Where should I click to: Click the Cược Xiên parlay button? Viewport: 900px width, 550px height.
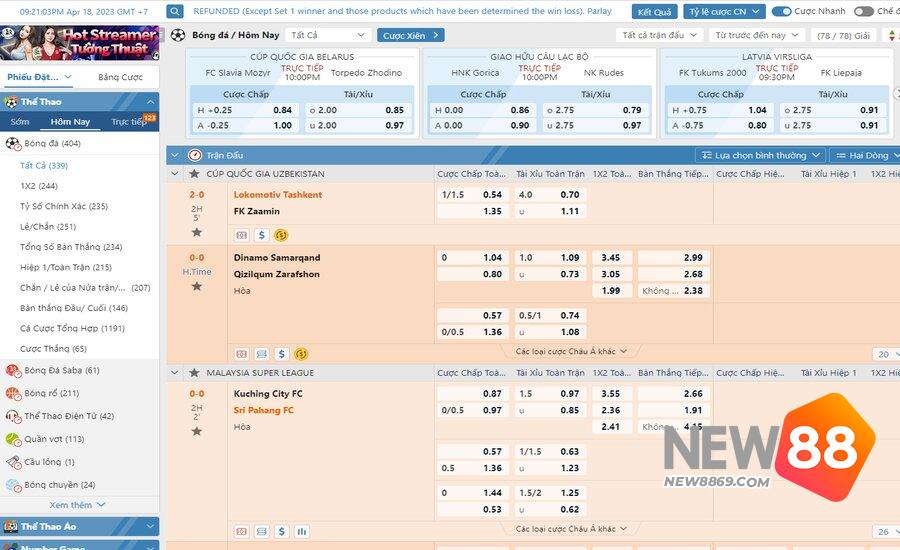click(x=410, y=35)
